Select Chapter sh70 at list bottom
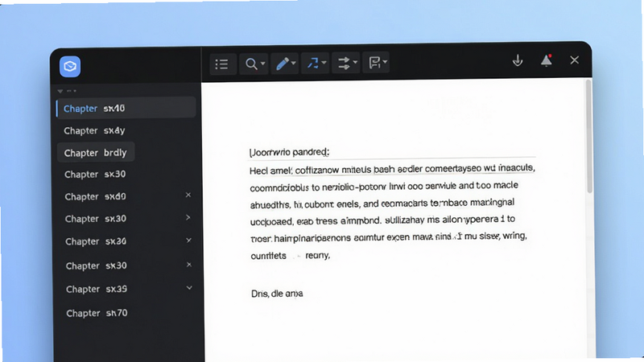This screenshot has width=644, height=362. (97, 313)
